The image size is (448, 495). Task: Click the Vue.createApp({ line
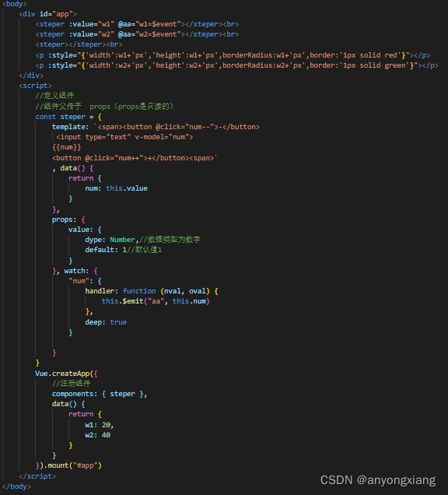coord(67,374)
